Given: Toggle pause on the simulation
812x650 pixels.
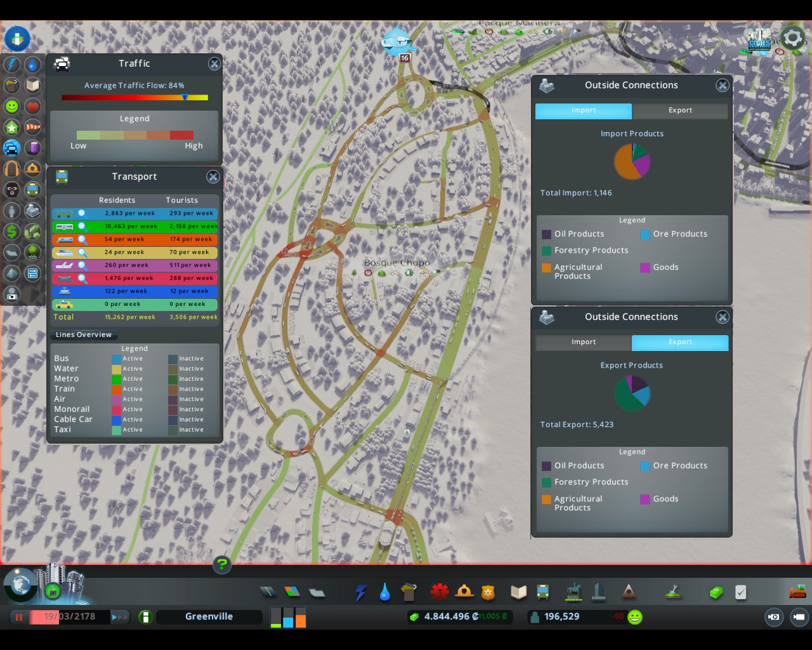Looking at the screenshot, I should [x=19, y=617].
